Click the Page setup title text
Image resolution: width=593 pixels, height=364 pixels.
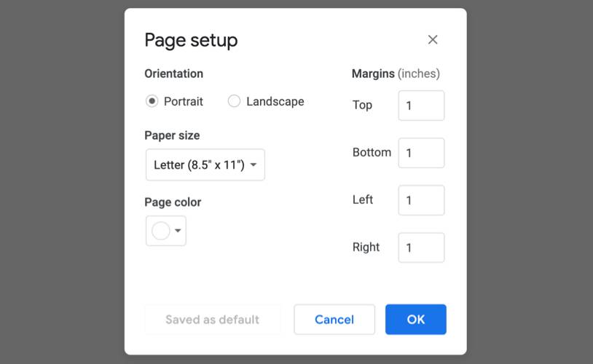pos(191,41)
